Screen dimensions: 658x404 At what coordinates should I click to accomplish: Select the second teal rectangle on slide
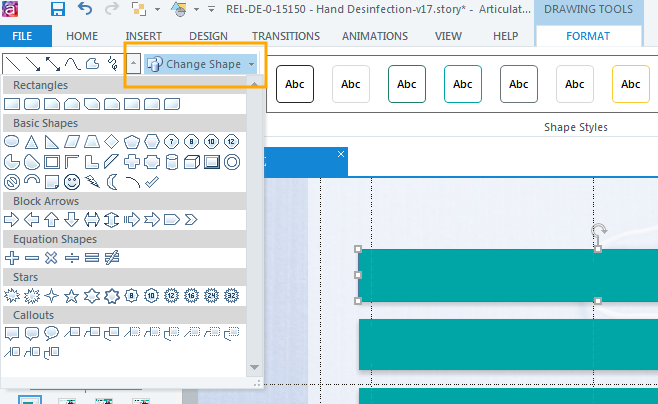point(508,344)
